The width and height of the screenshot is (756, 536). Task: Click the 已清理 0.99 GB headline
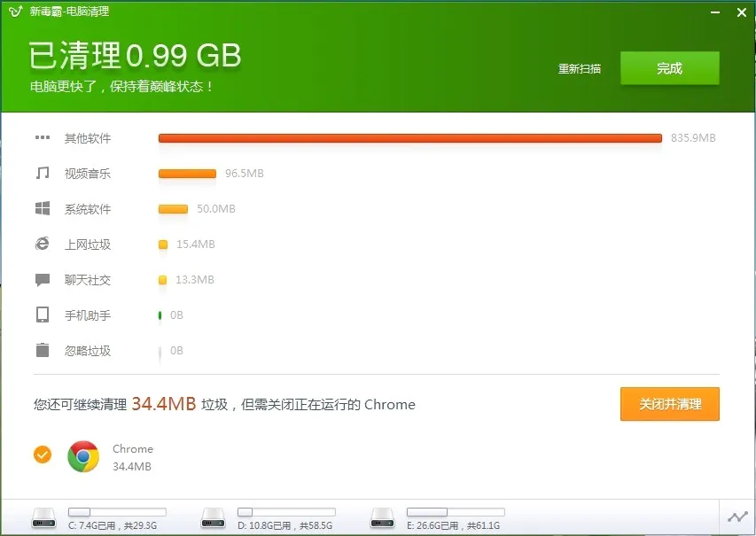click(x=135, y=55)
